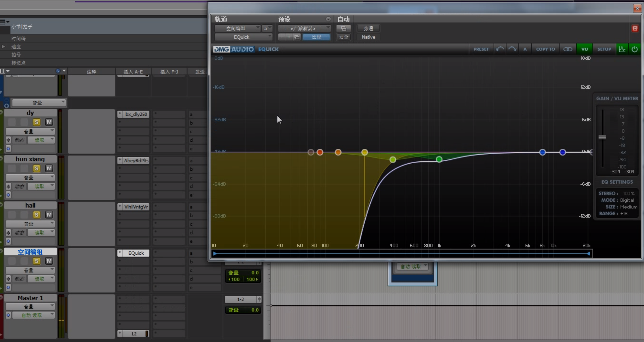Toggle the spectrum analyzer icon in EQuick
The height and width of the screenshot is (342, 644).
tap(622, 49)
